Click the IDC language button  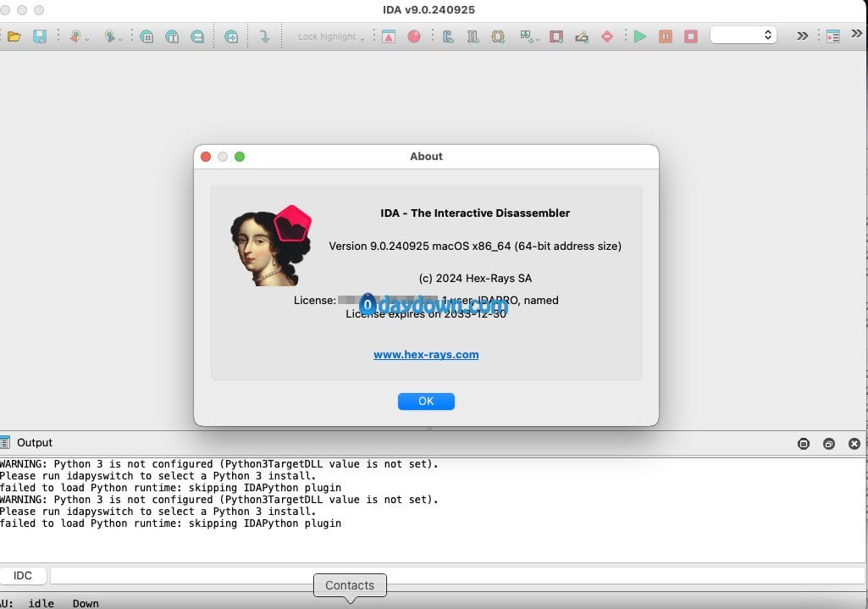(23, 576)
